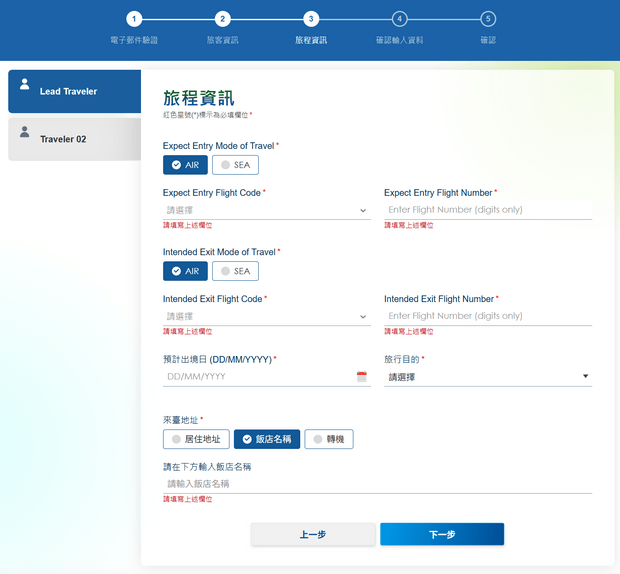The height and width of the screenshot is (574, 620).
Task: Select SEA for Intended Exit Mode of Travel
Action: (x=235, y=271)
